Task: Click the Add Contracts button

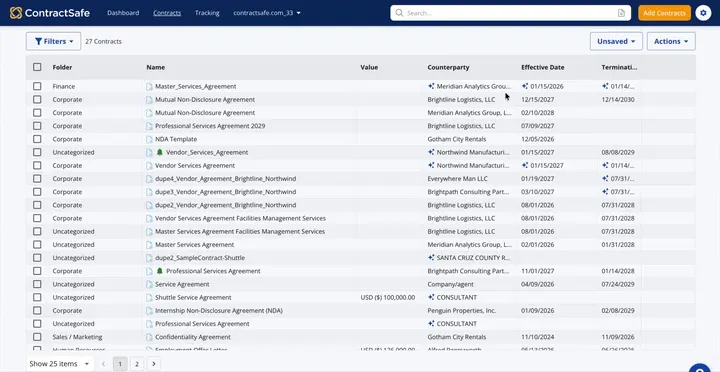Action: point(664,13)
